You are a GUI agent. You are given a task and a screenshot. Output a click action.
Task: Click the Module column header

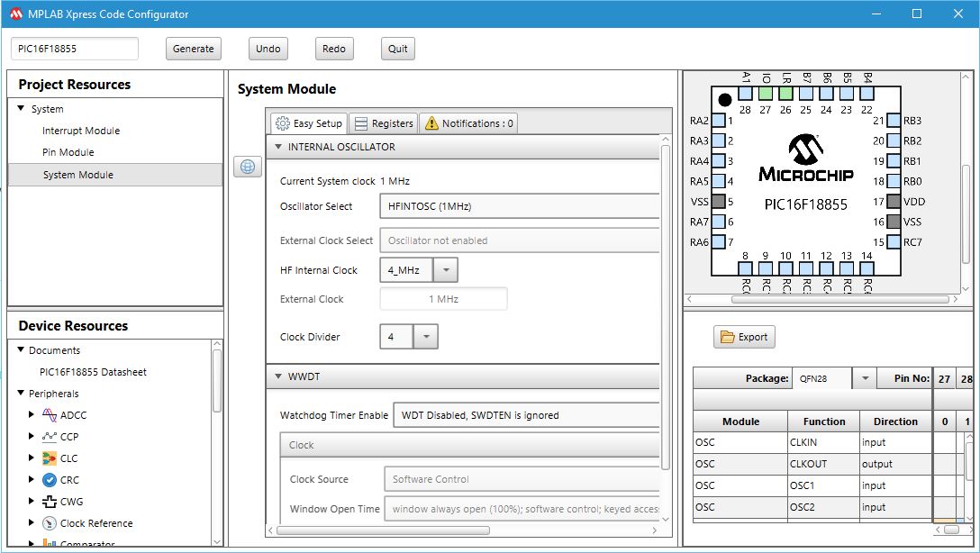[x=740, y=422]
